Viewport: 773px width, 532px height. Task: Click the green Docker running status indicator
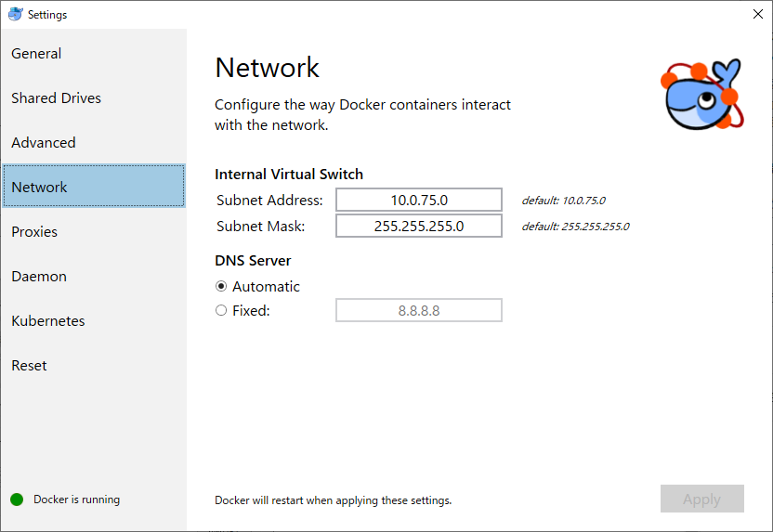pyautogui.click(x=17, y=500)
